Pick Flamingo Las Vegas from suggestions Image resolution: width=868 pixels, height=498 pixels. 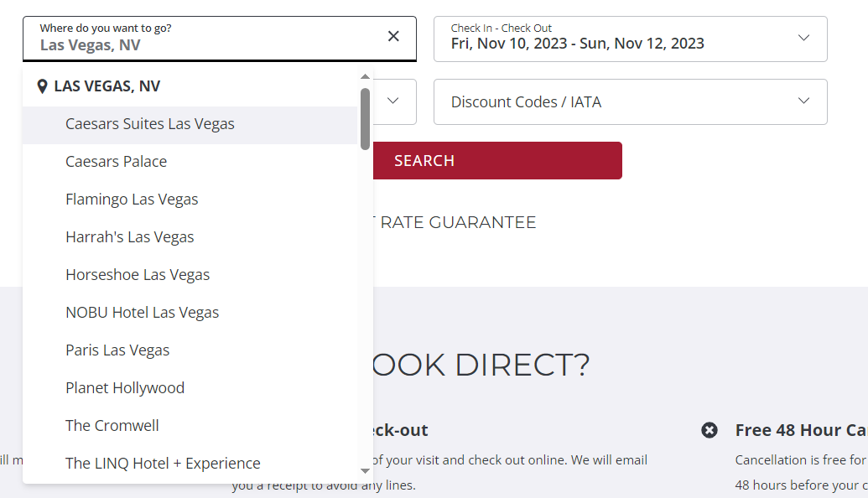click(132, 200)
